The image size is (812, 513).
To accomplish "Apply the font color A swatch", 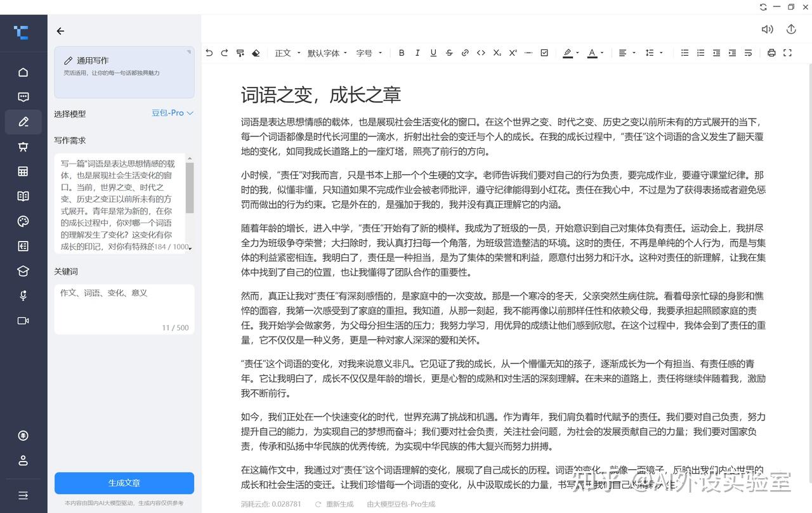I will point(592,53).
